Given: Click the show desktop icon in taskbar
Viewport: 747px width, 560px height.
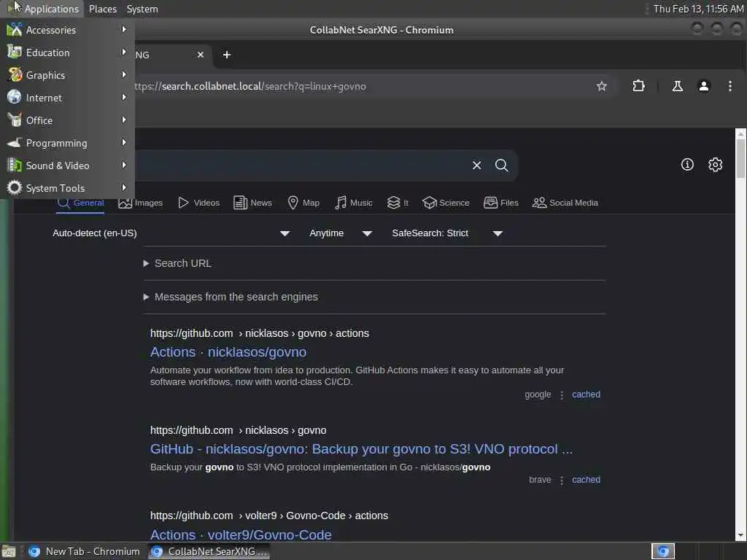Looking at the screenshot, I should [9, 551].
